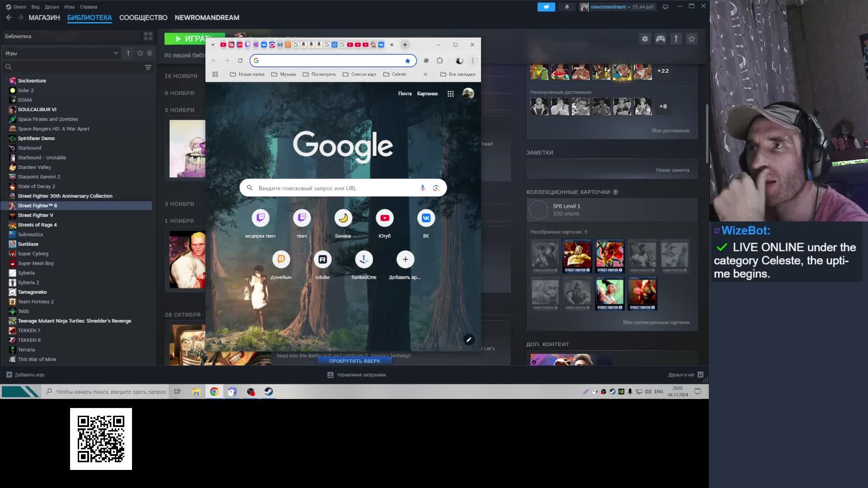Click the Chrome extensions puzzle icon

pyautogui.click(x=439, y=61)
